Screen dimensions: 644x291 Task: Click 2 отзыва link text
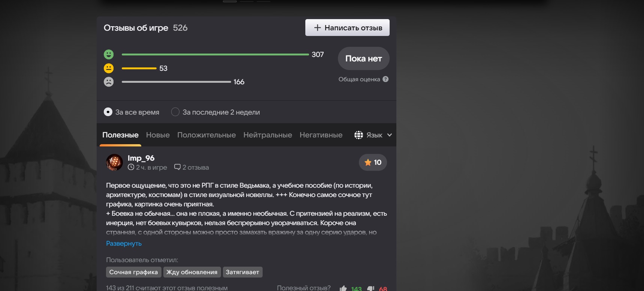tap(196, 167)
